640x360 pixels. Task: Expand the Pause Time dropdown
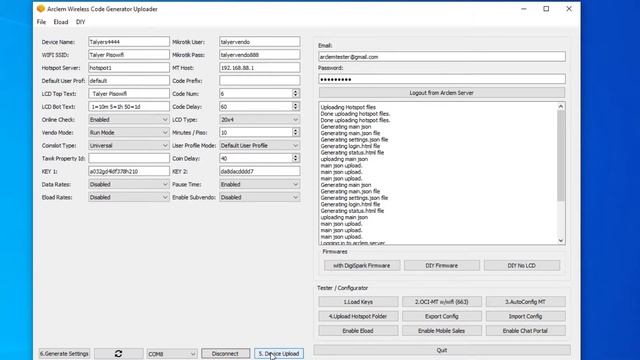(x=260, y=184)
